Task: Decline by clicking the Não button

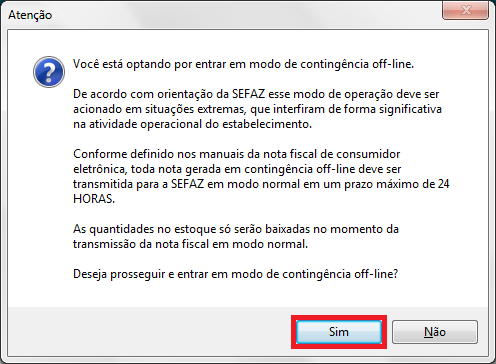Action: [435, 332]
